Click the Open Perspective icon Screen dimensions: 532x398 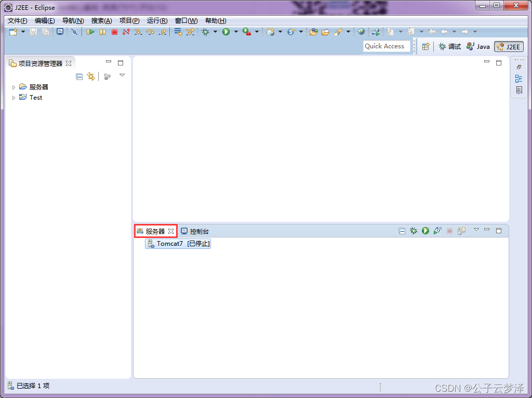tap(425, 46)
